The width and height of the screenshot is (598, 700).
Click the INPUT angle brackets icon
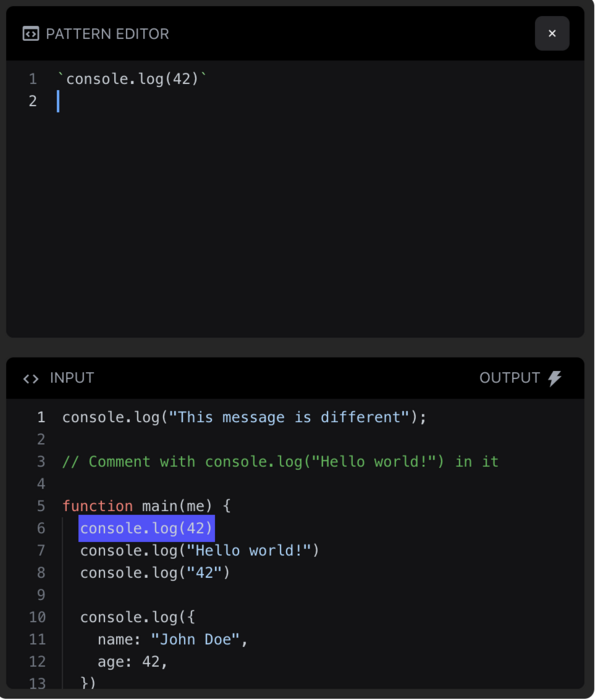click(x=31, y=379)
